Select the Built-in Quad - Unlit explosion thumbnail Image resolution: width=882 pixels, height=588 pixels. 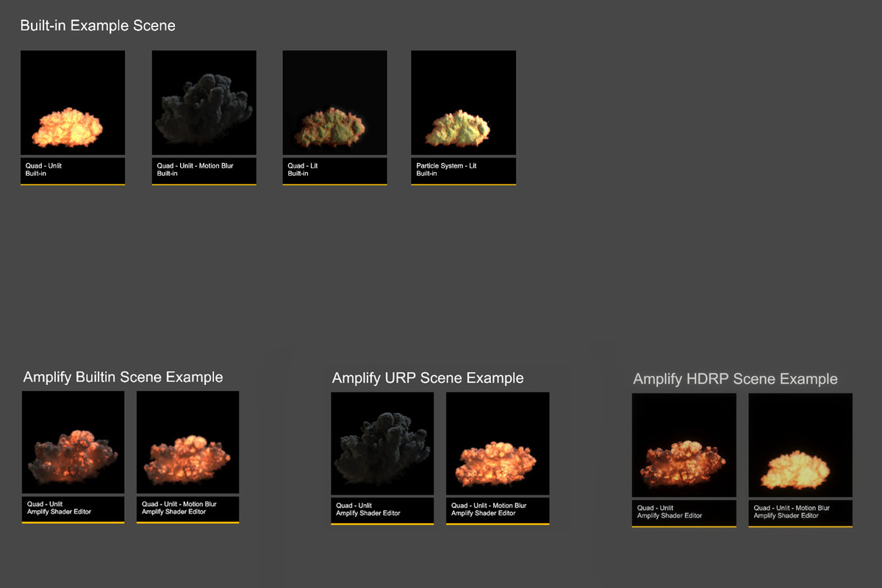(x=73, y=103)
